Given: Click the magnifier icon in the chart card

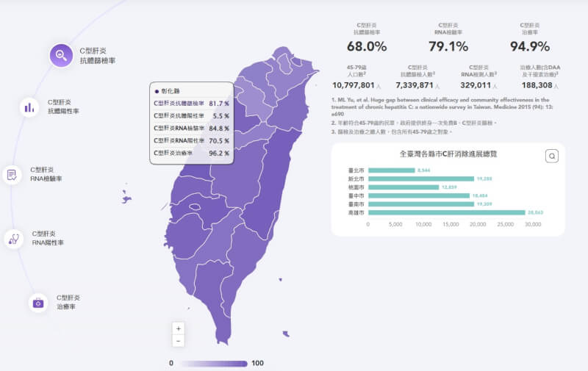Looking at the screenshot, I should click(x=552, y=156).
